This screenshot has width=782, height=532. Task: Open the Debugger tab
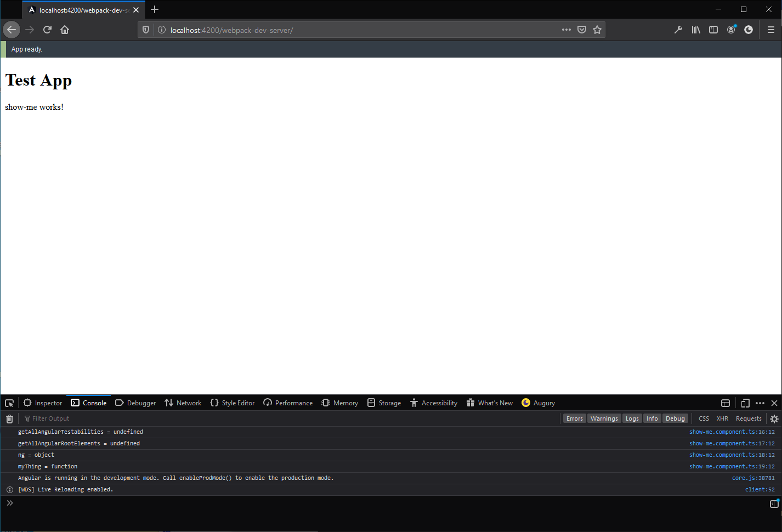(x=135, y=403)
